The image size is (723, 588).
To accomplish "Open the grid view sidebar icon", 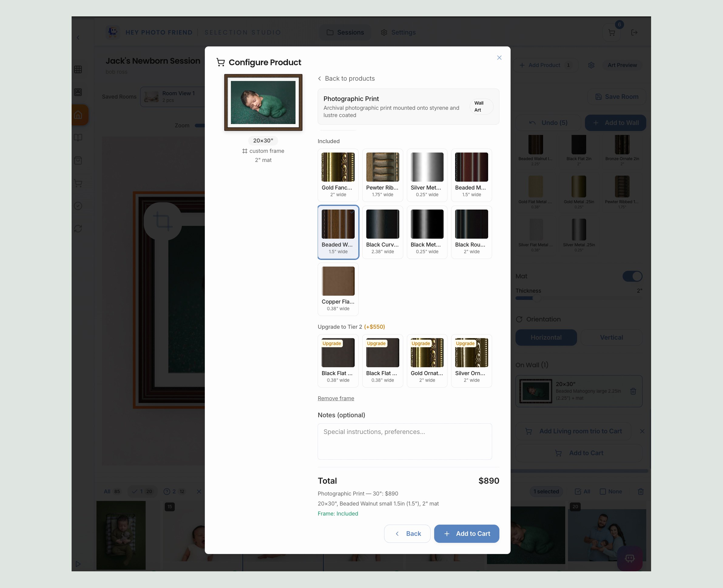I will [x=78, y=69].
